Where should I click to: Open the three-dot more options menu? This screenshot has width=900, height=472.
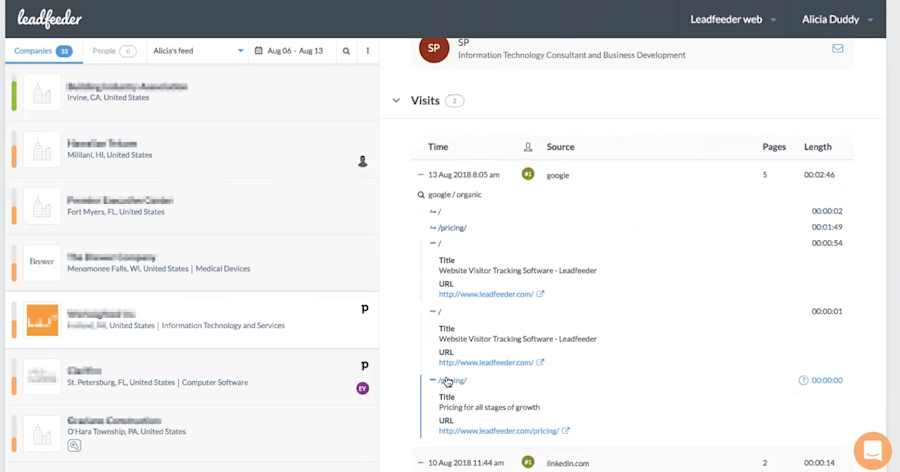[368, 51]
